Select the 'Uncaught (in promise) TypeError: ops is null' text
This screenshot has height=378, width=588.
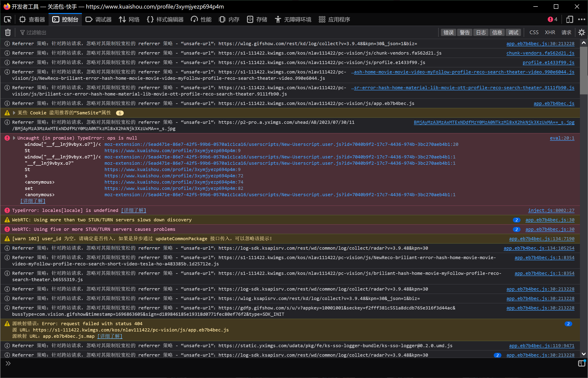click(77, 138)
